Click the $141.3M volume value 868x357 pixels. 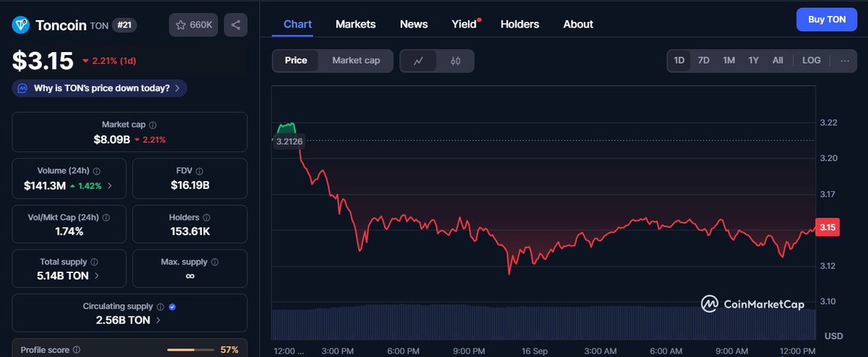pyautogui.click(x=45, y=186)
